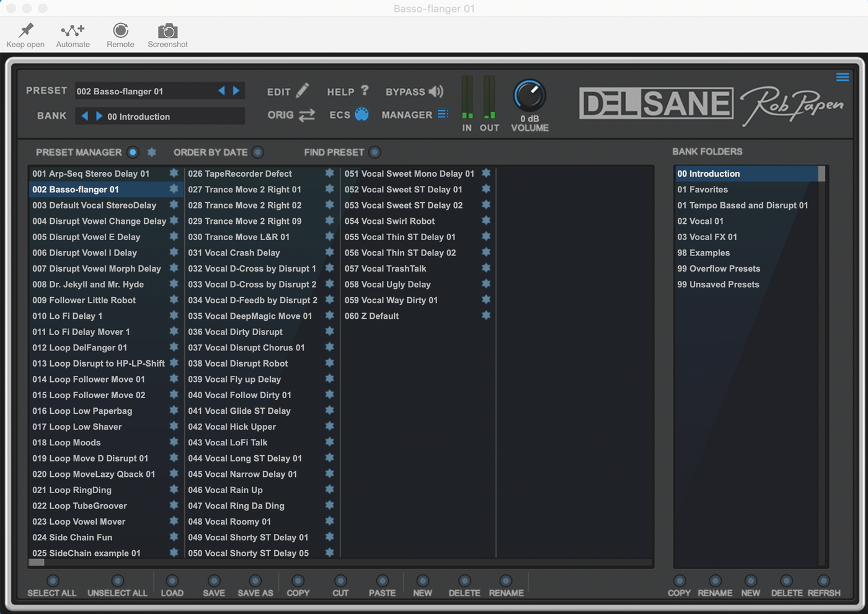This screenshot has width=868, height=614.
Task: Star the 036 Vocal Dirty Disrupt preset
Action: (x=329, y=331)
